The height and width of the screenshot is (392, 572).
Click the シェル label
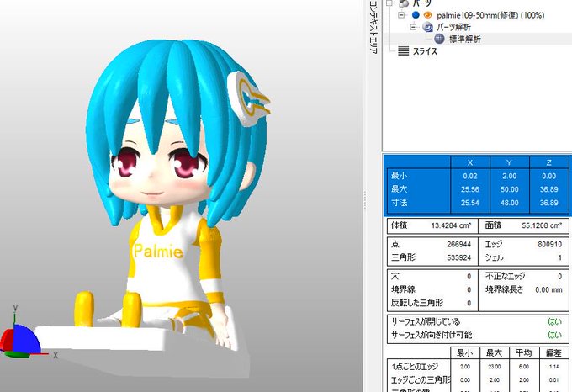tap(495, 257)
